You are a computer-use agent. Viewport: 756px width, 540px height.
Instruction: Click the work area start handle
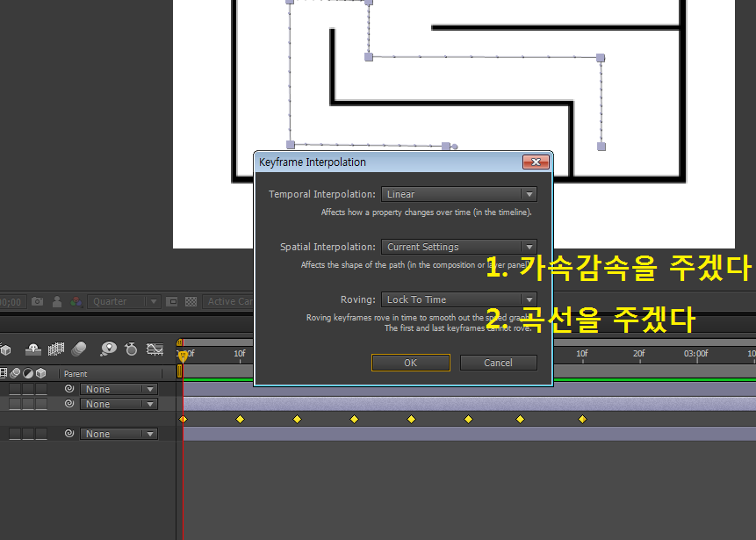coord(179,371)
